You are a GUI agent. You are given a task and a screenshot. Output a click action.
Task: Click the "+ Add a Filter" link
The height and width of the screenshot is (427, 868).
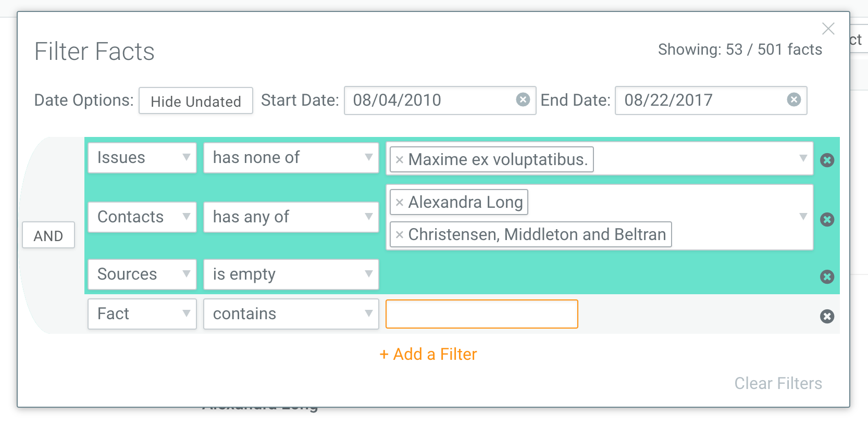pyautogui.click(x=429, y=354)
